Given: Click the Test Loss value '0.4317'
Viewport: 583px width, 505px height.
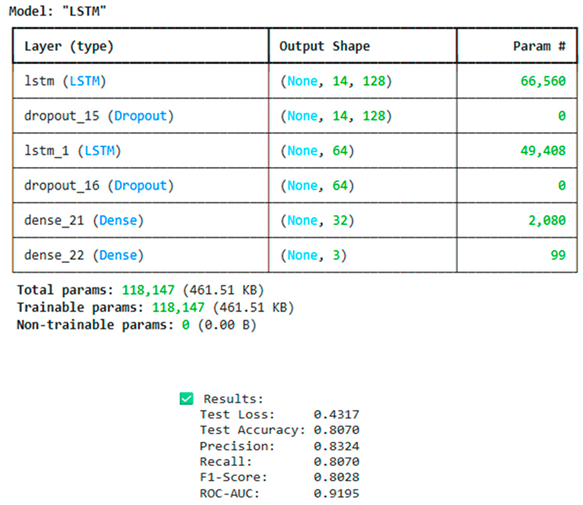Looking at the screenshot, I should [336, 414].
